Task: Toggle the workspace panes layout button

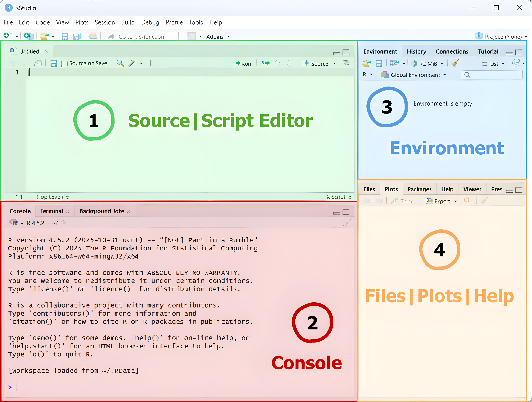Action: point(191,37)
